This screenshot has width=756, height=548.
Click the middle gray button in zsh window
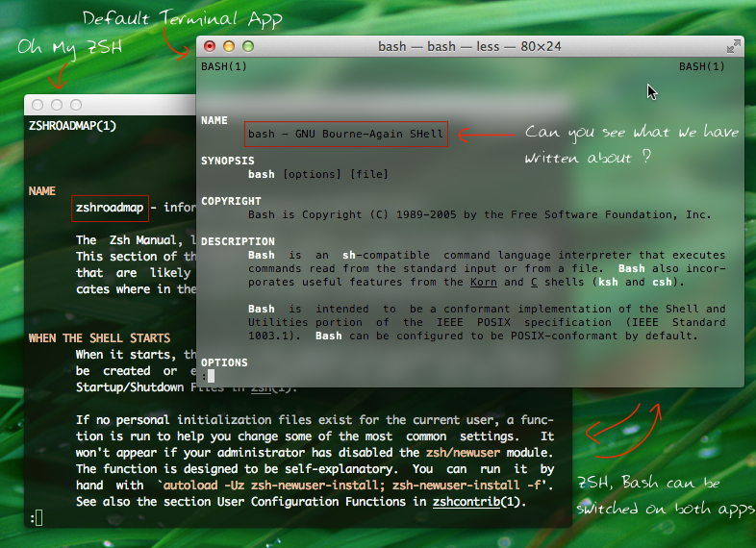[57, 105]
